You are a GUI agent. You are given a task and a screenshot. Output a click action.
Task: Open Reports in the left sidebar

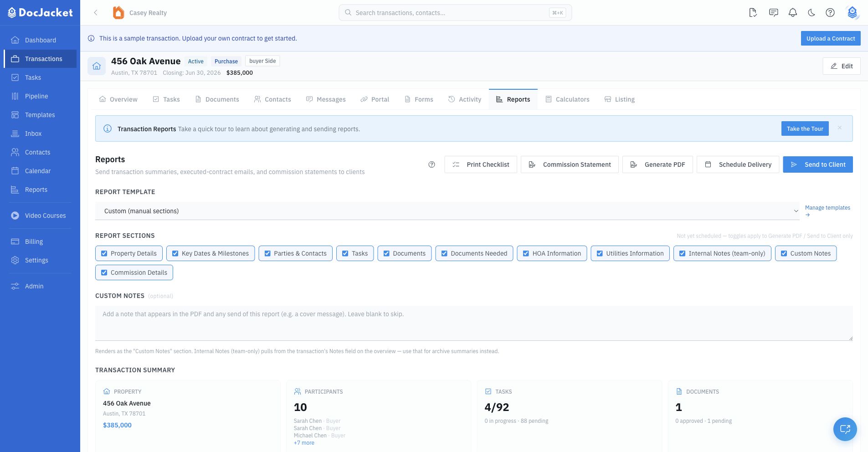point(40,190)
